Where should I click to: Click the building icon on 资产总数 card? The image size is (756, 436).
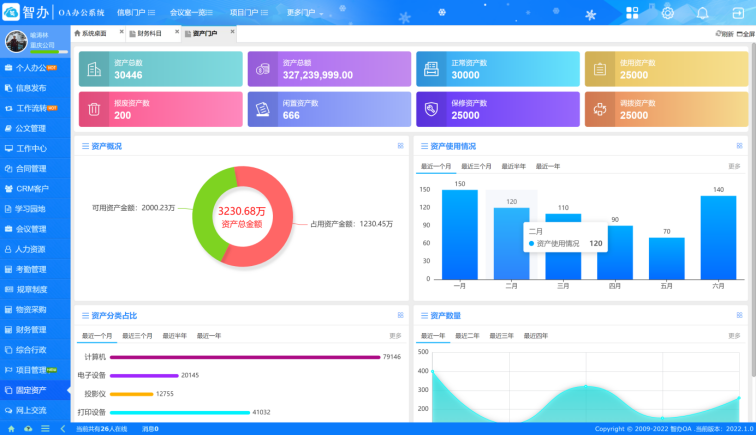click(94, 69)
